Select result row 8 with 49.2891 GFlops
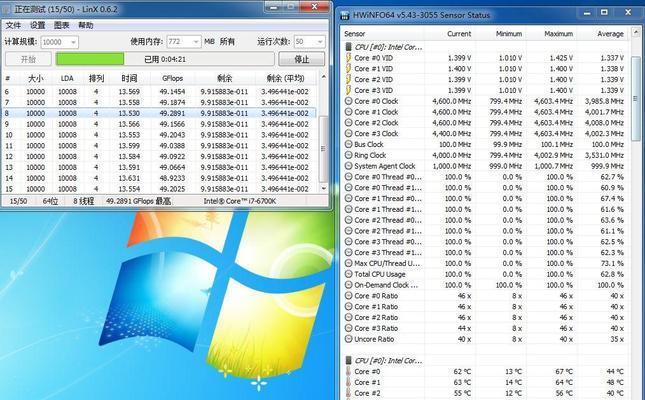Screen dimensions: 645x400 point(160,113)
